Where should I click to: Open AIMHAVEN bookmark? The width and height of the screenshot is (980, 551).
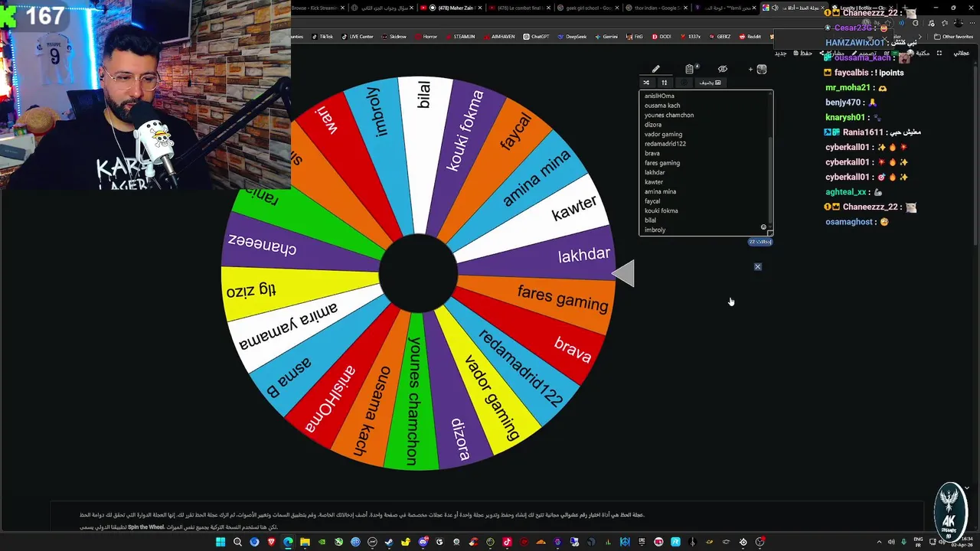point(498,36)
